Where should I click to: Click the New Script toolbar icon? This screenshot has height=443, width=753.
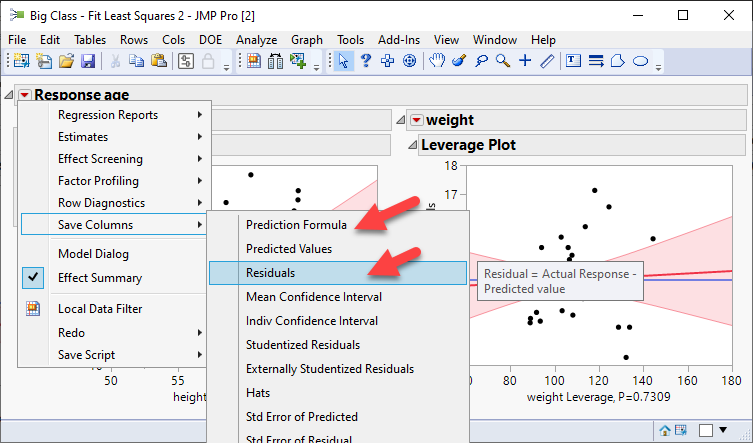[x=44, y=61]
